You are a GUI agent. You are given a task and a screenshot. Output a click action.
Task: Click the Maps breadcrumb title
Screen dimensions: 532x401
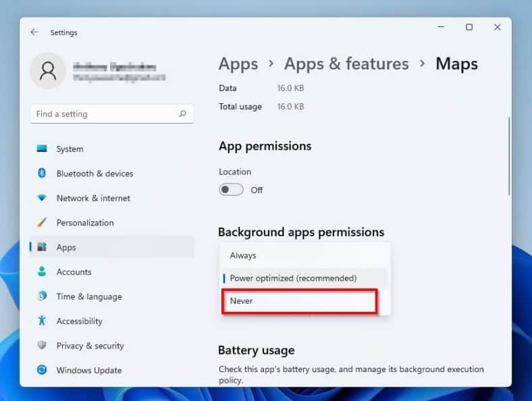coord(456,63)
